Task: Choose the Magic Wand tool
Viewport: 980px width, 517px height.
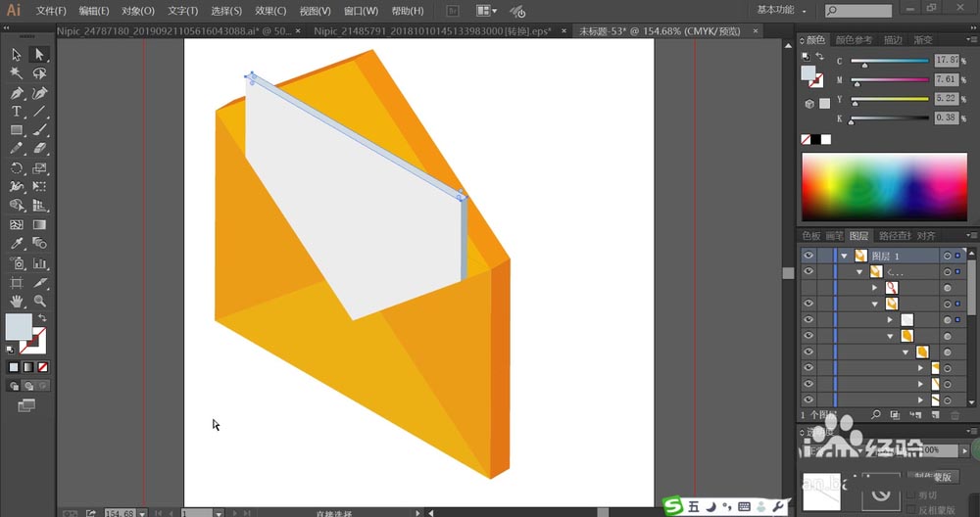Action: click(17, 73)
